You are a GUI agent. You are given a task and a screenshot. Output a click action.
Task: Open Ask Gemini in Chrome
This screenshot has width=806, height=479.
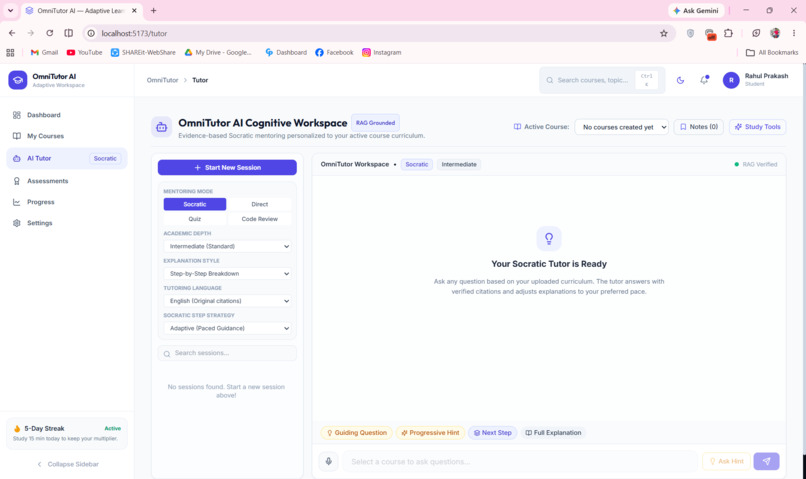(x=696, y=10)
